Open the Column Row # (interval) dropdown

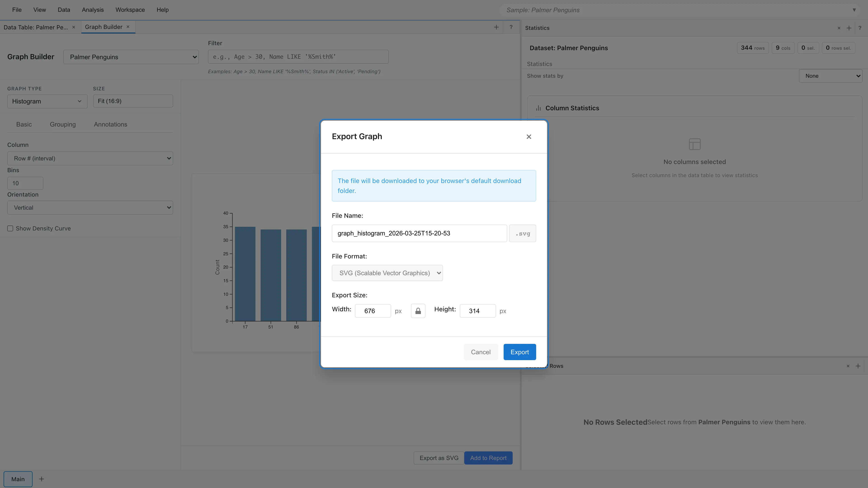click(90, 158)
